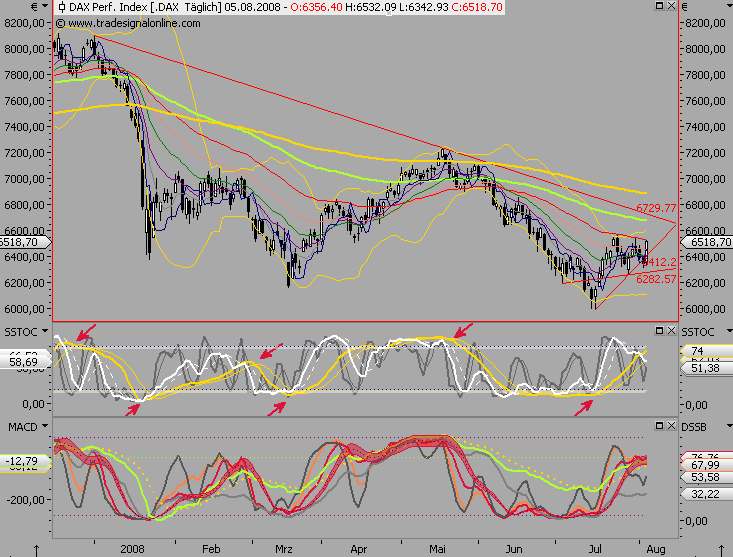
Task: Click the left SSTOC label text
Action: point(21,332)
